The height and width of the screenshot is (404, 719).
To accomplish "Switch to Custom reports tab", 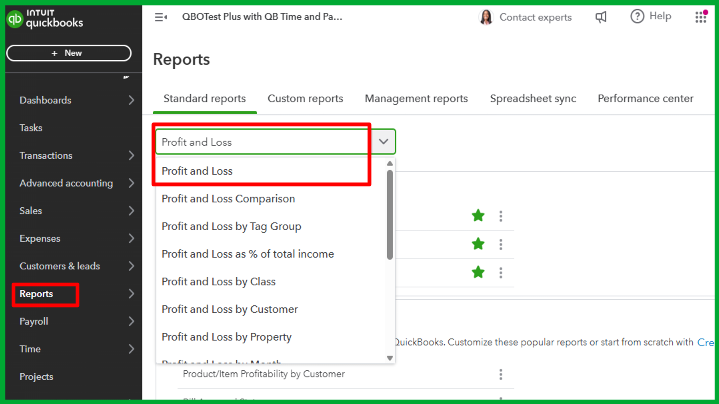I will 305,99.
